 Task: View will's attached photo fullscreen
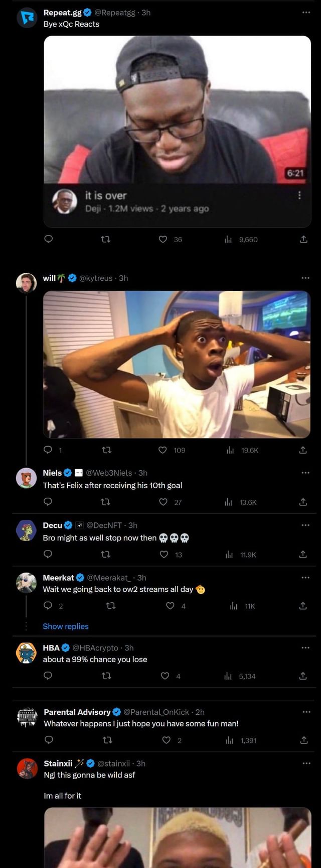[x=178, y=365]
